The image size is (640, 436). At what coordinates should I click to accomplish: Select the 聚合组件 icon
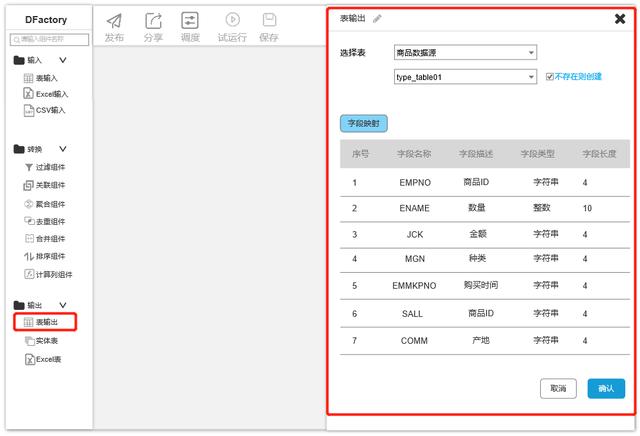coord(29,204)
